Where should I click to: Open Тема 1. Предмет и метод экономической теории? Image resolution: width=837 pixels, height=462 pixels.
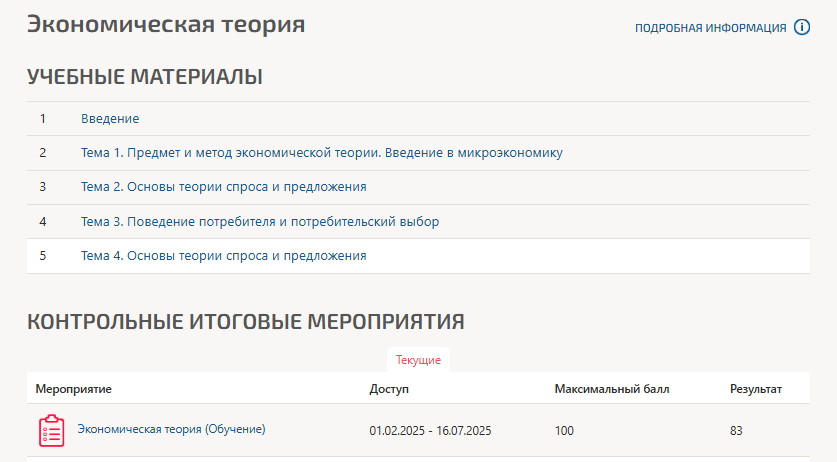(321, 153)
